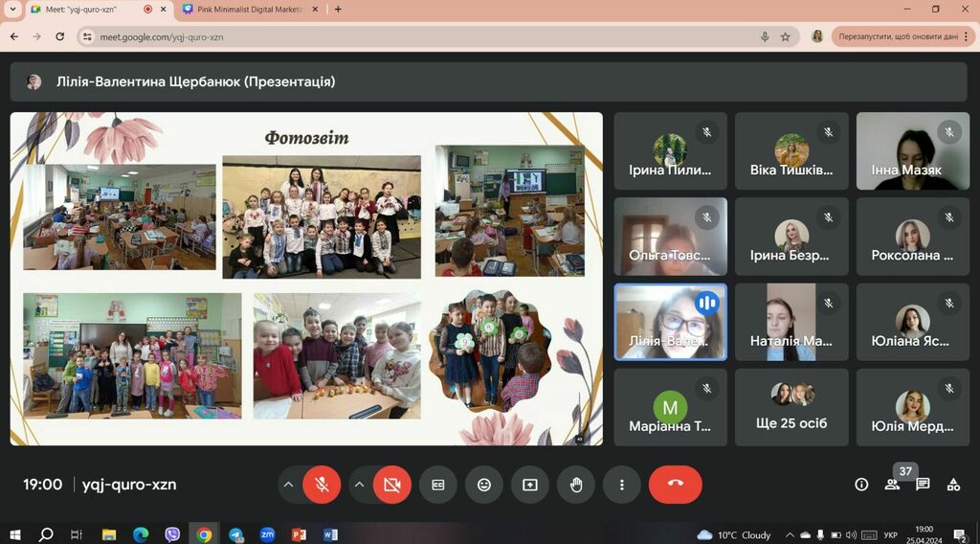Viewport: 980px width, 544px height.
Task: Show the participants list of 37
Action: tap(893, 485)
